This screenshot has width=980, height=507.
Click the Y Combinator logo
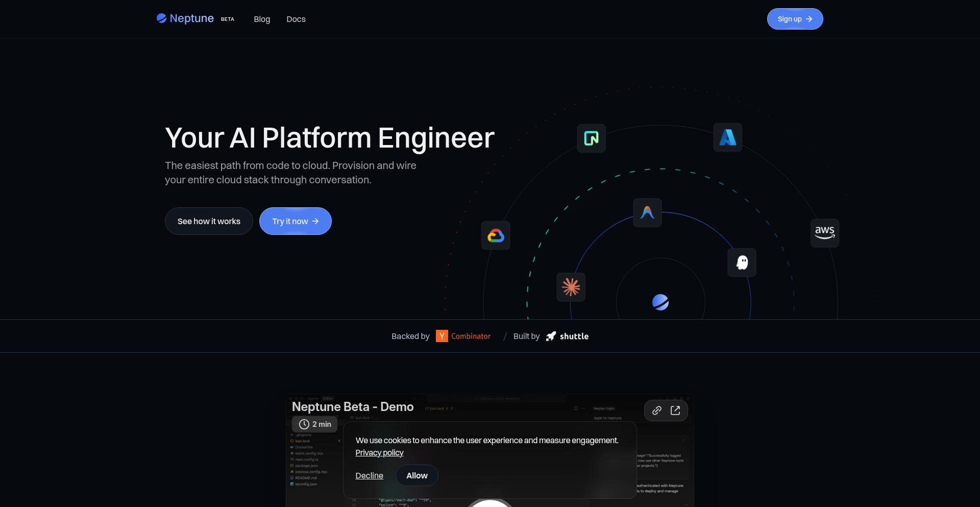pyautogui.click(x=463, y=336)
